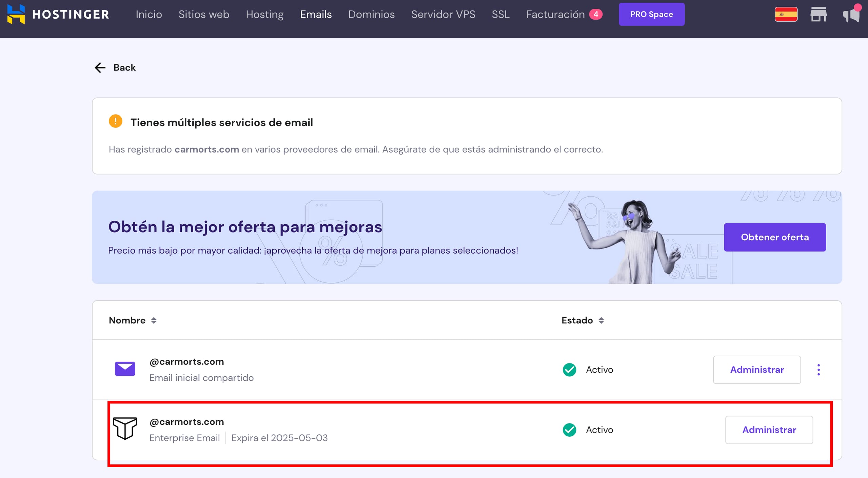Open the Spanish flag language selector
This screenshot has height=478, width=868.
pos(786,14)
